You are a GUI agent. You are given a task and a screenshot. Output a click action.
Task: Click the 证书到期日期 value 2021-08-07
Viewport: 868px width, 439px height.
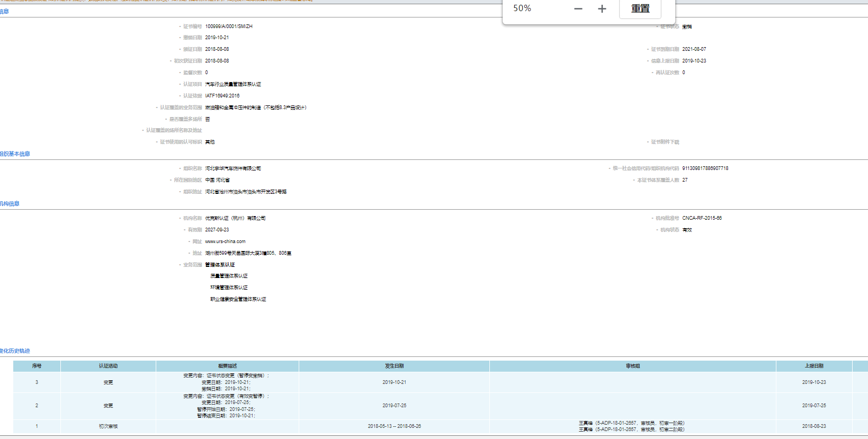[694, 49]
